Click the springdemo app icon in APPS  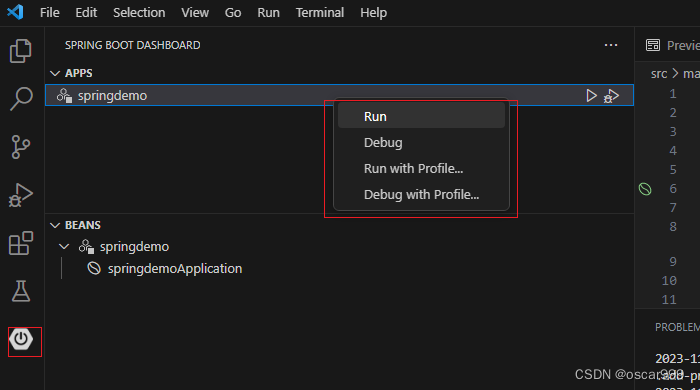64,95
